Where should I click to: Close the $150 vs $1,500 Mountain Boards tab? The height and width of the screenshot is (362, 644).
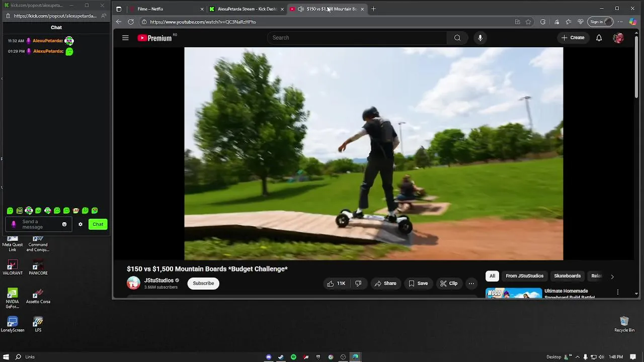(362, 9)
